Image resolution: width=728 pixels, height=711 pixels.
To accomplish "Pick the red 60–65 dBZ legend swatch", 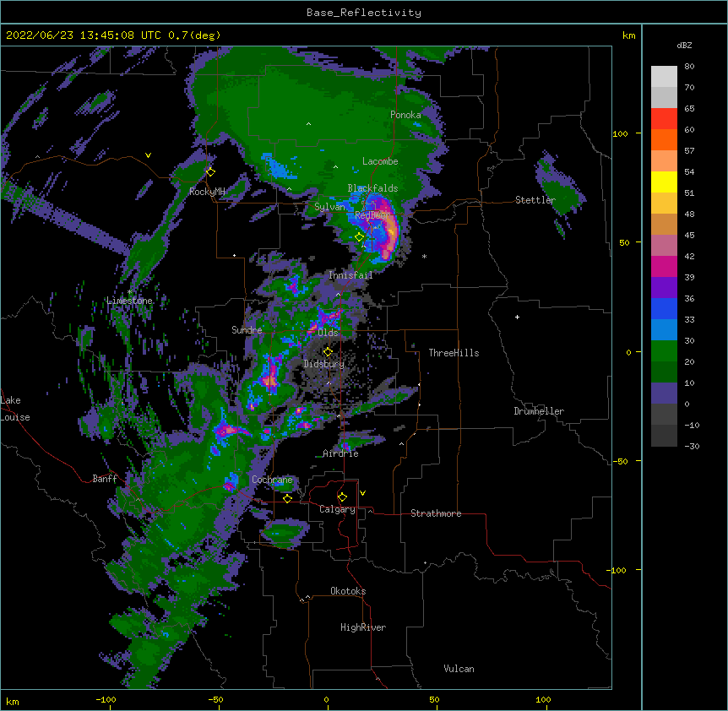I will point(664,119).
